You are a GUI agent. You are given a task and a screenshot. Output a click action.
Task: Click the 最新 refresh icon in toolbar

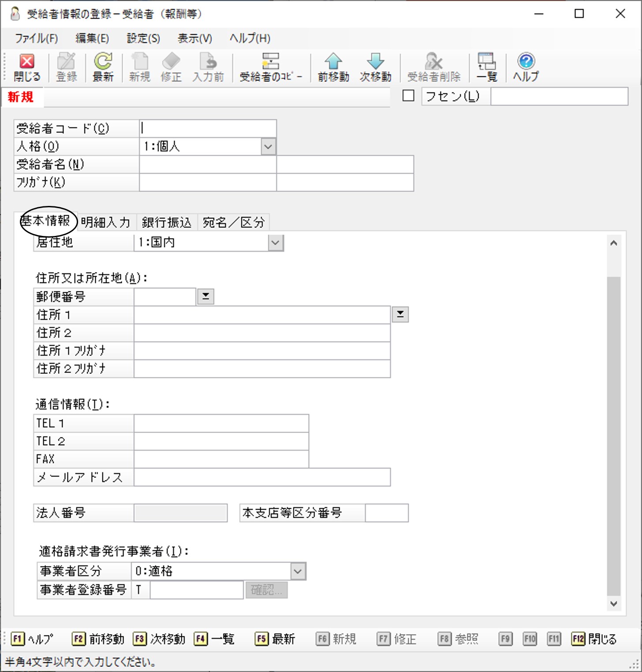point(103,62)
